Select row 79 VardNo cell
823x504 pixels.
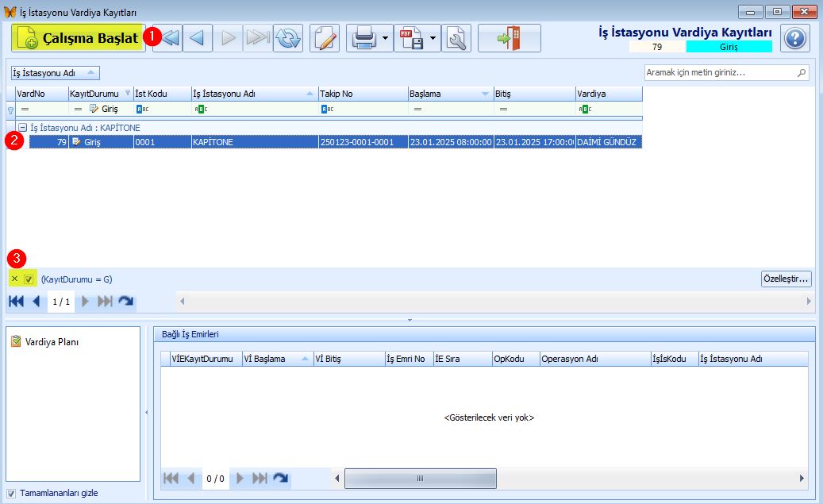(49, 142)
